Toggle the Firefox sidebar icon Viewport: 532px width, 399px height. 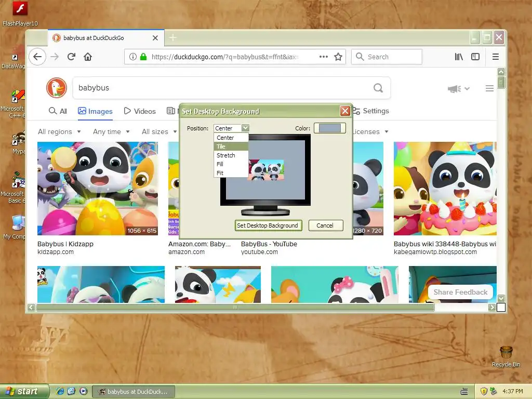[475, 57]
